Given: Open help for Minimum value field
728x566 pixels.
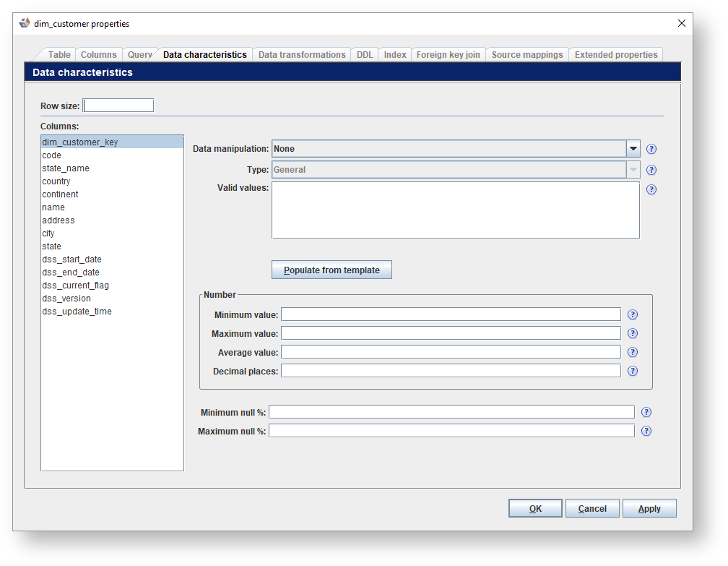Looking at the screenshot, I should pyautogui.click(x=632, y=314).
